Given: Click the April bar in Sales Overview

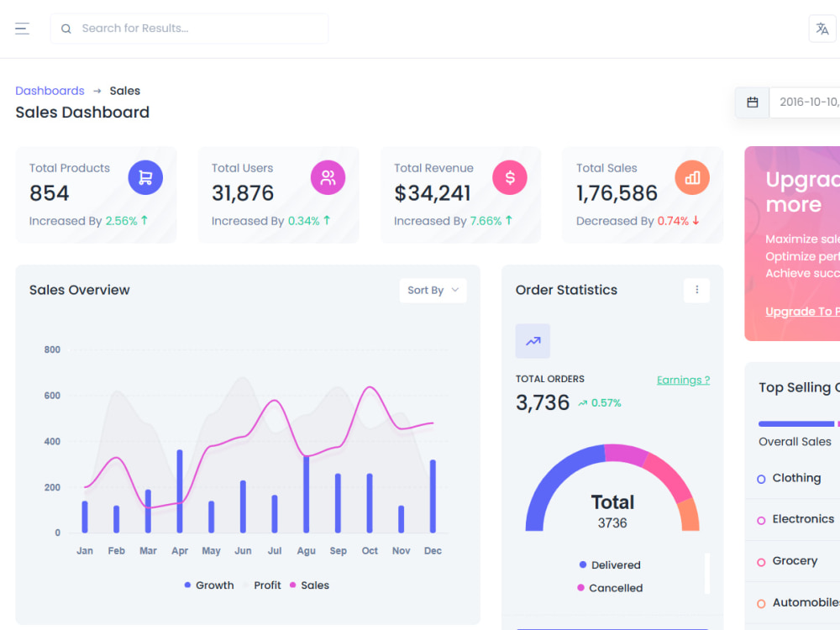Looking at the screenshot, I should click(x=180, y=491).
